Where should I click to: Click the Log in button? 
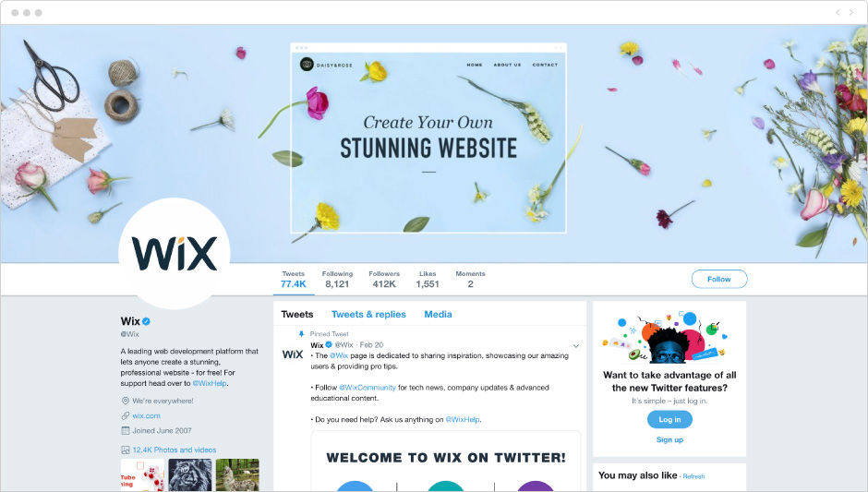point(669,419)
